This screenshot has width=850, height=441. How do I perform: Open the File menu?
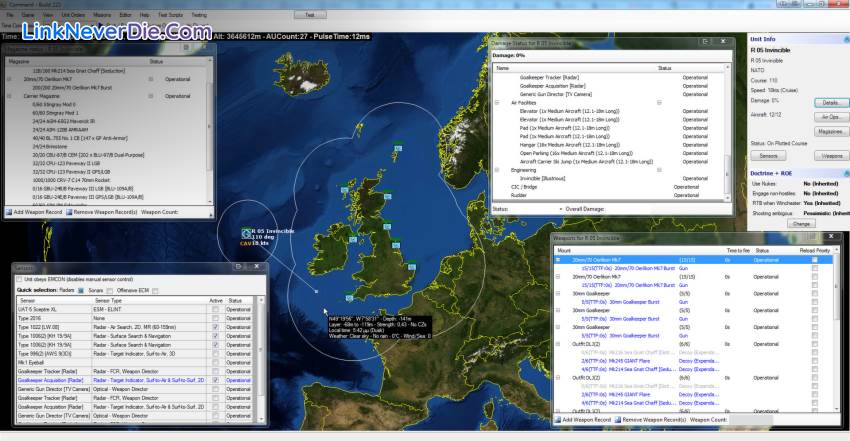[10, 15]
